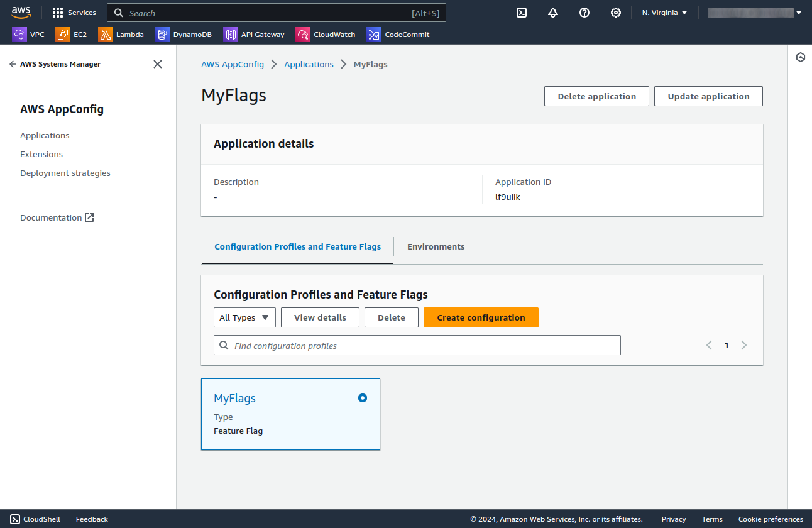Open the settings gear icon

[616, 13]
